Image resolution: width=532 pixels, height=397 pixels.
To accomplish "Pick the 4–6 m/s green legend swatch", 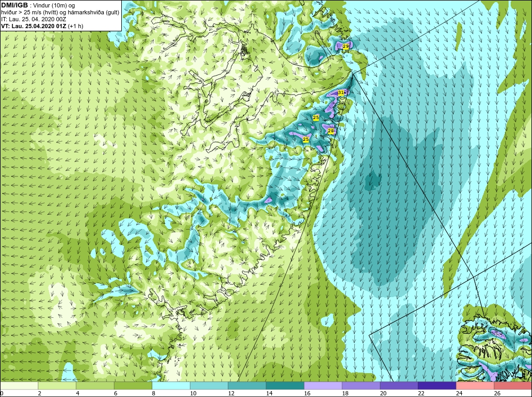I will (x=95, y=385).
